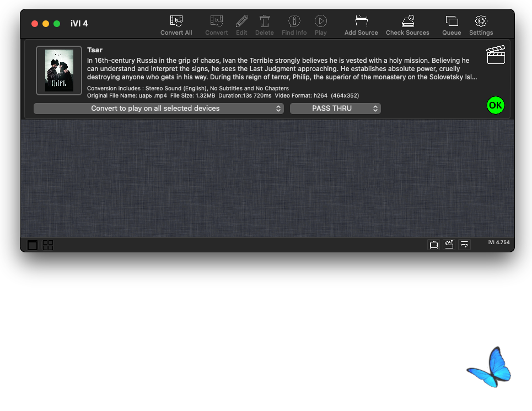Click the iVI 4 window title
This screenshot has width=532, height=411.
pyautogui.click(x=79, y=23)
